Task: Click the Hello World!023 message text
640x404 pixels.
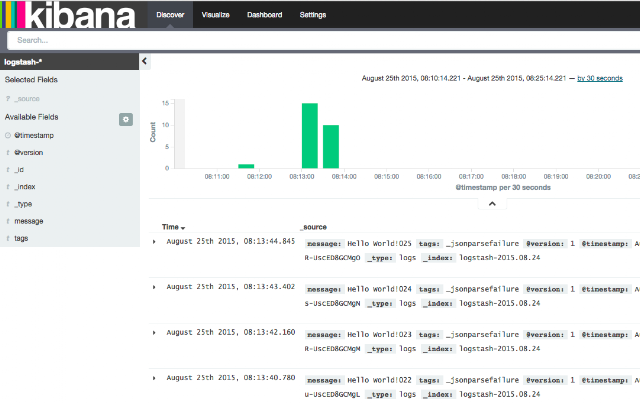Action: pos(379,335)
